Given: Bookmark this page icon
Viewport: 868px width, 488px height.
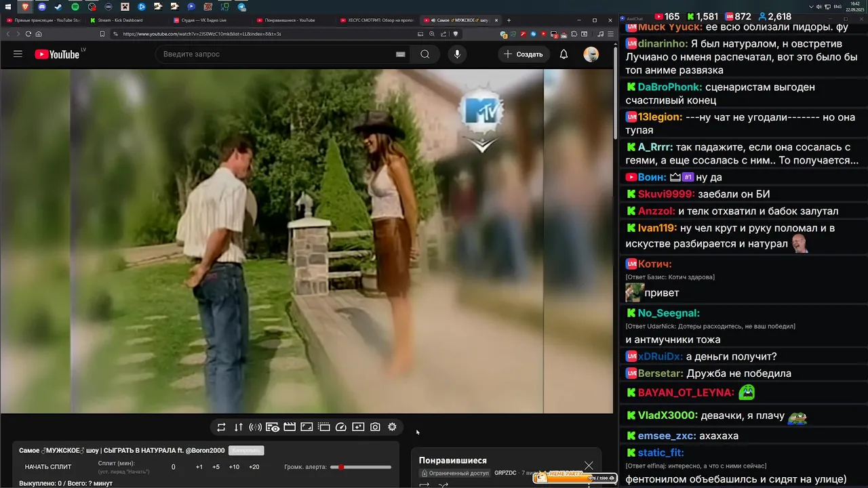Looking at the screenshot, I should click(102, 34).
